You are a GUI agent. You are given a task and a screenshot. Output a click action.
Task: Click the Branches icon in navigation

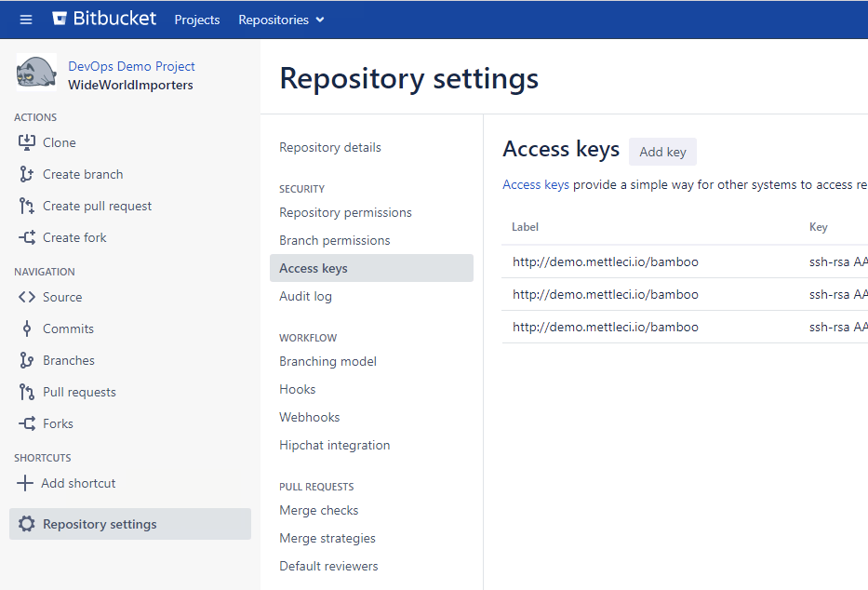[27, 360]
